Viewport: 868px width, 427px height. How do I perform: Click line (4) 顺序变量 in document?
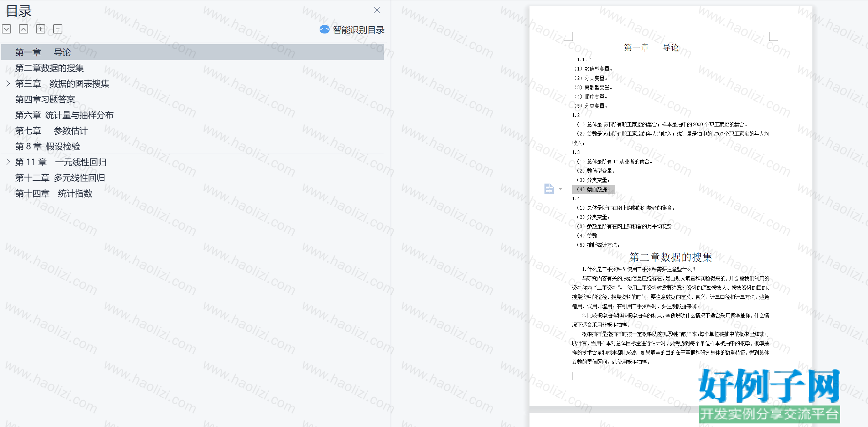click(x=591, y=97)
